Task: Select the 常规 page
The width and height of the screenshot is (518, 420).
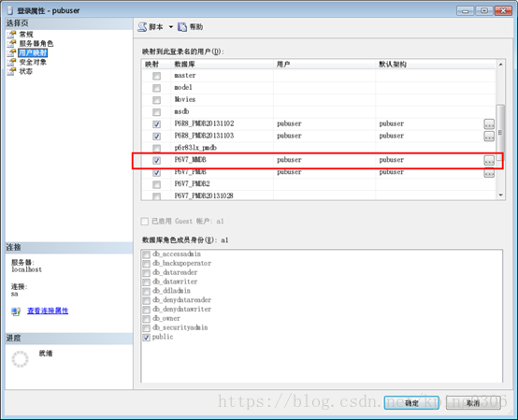Action: pyautogui.click(x=26, y=35)
